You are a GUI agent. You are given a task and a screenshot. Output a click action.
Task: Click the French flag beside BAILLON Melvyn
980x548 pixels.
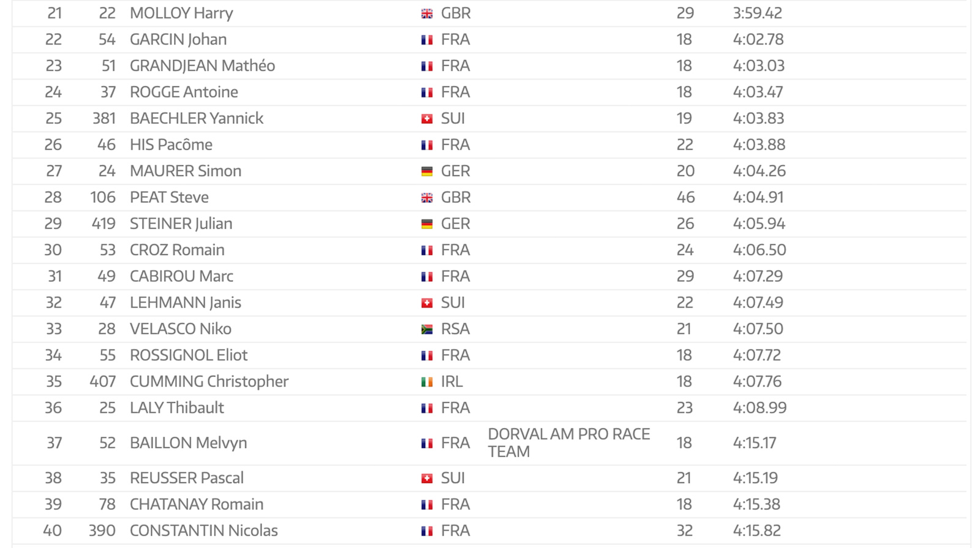427,444
